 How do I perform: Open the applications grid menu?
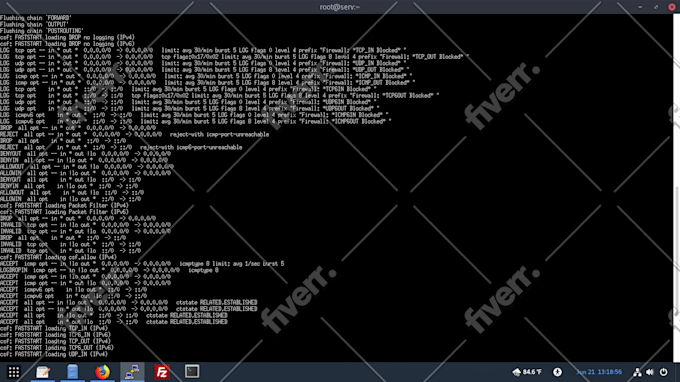14,372
